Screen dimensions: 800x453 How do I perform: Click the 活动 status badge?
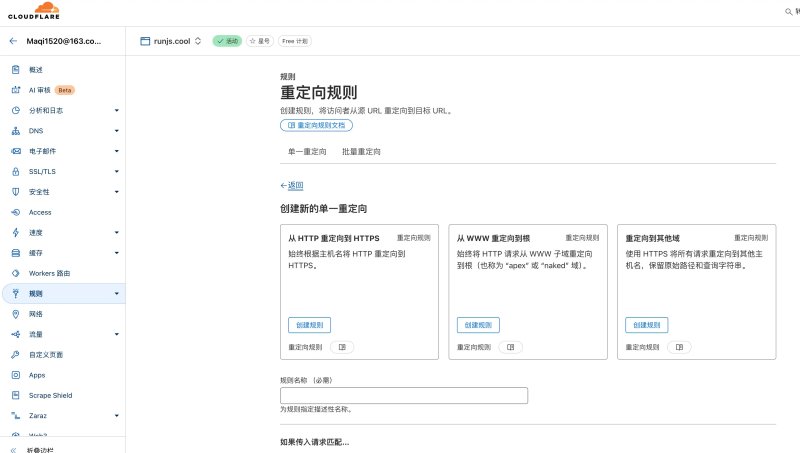(227, 41)
